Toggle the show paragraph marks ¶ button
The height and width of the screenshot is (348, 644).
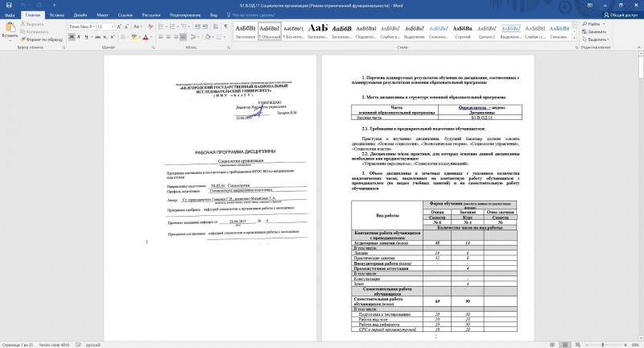(x=226, y=27)
